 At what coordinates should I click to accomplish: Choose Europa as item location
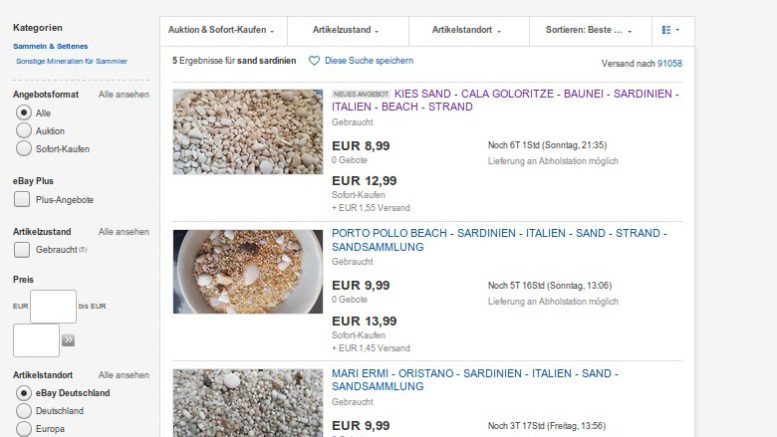click(x=24, y=429)
